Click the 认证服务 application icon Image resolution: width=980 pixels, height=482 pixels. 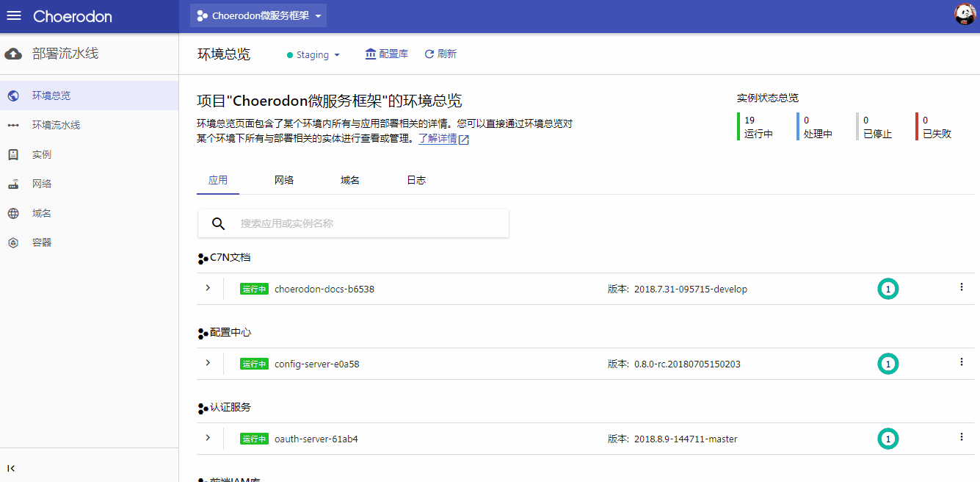[203, 409]
